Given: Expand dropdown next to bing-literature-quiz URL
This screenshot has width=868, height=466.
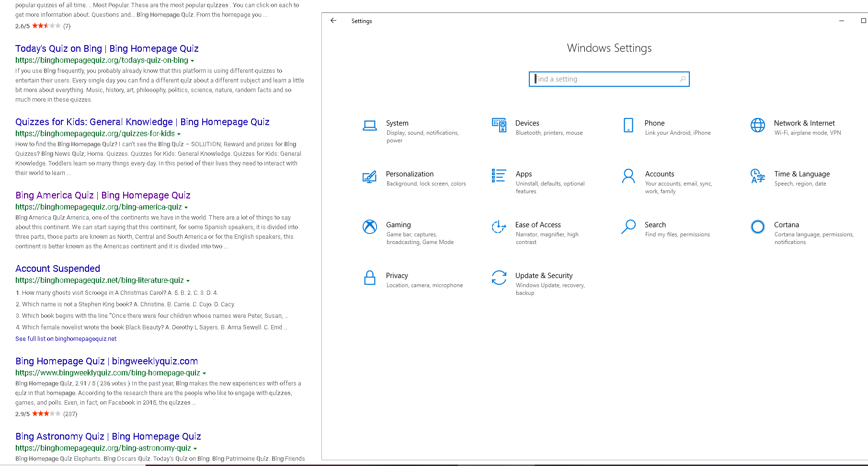Looking at the screenshot, I should (x=188, y=281).
